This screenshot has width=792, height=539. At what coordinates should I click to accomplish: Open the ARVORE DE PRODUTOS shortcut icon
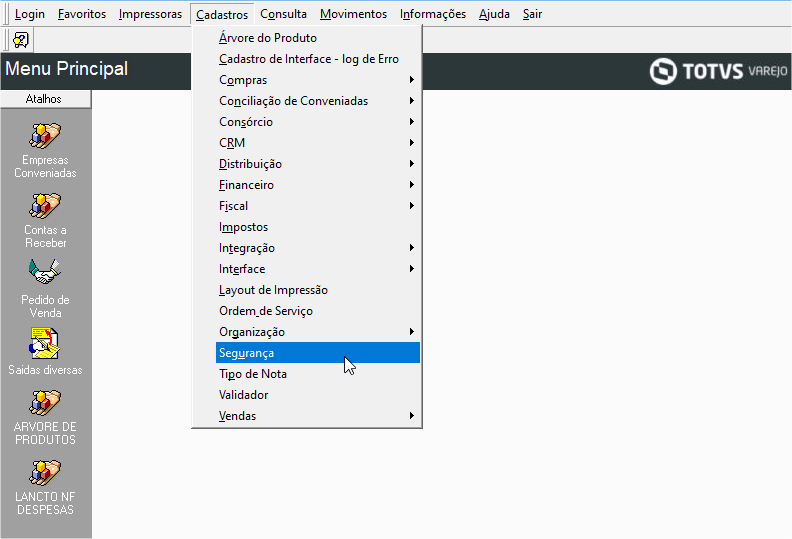(x=45, y=403)
